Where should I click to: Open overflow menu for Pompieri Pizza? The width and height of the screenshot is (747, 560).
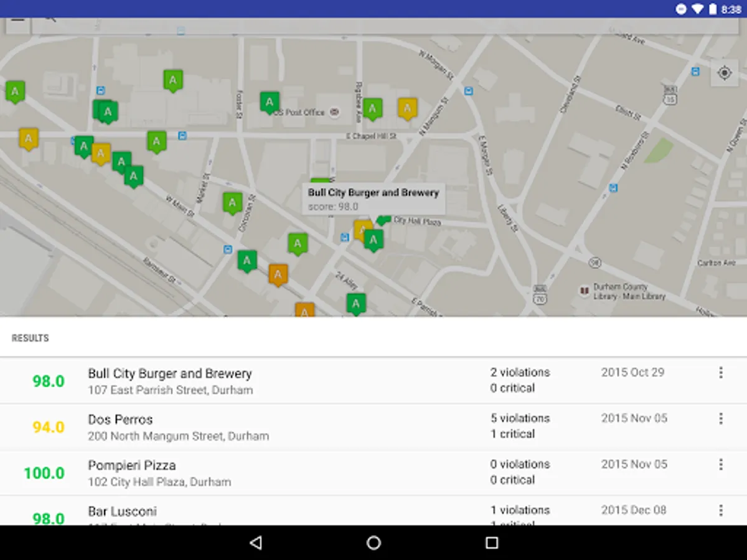click(721, 465)
